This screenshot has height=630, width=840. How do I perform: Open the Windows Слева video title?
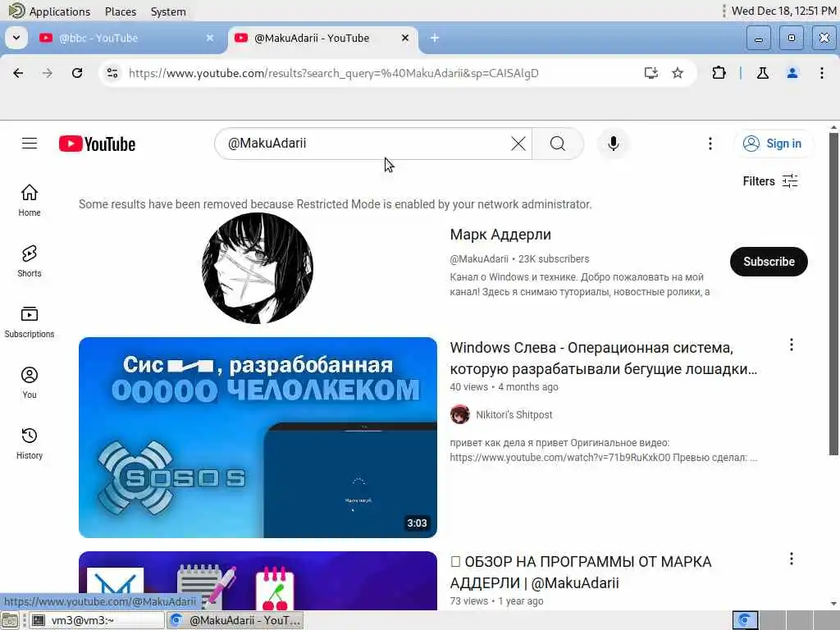point(603,358)
